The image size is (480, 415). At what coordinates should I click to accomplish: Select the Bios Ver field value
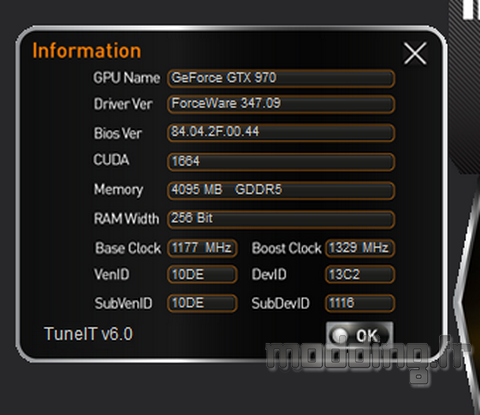click(x=281, y=133)
